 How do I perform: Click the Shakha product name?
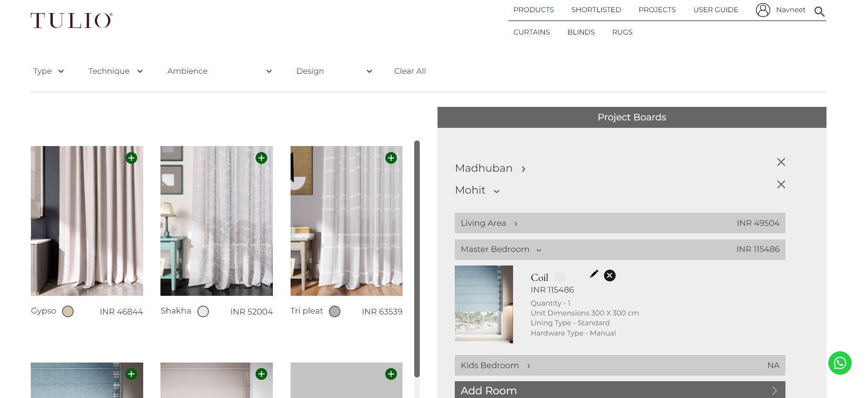(x=176, y=311)
